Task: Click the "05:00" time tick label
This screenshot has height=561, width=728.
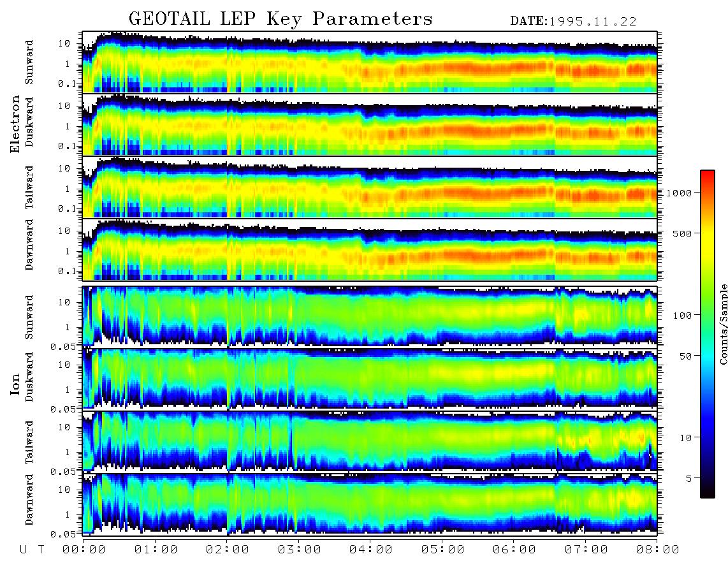Action: [443, 550]
